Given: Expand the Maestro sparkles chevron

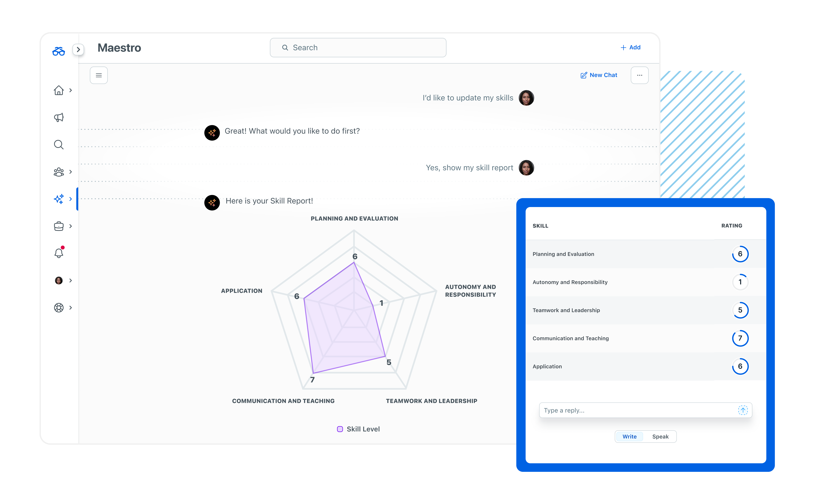Looking at the screenshot, I should [71, 199].
